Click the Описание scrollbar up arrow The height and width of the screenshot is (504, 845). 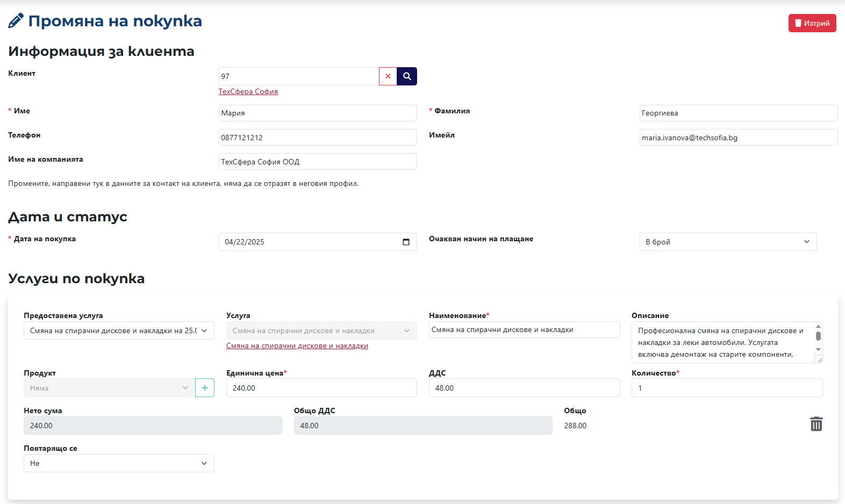(818, 326)
